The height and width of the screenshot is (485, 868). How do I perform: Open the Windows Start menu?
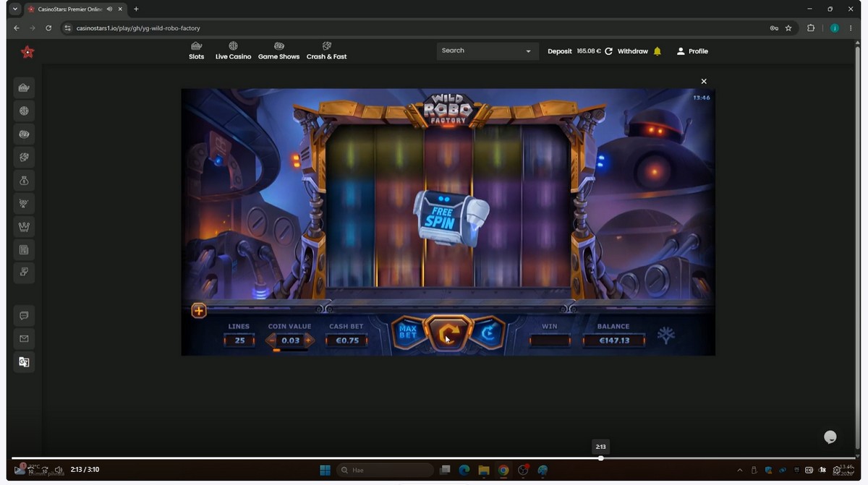(x=325, y=471)
